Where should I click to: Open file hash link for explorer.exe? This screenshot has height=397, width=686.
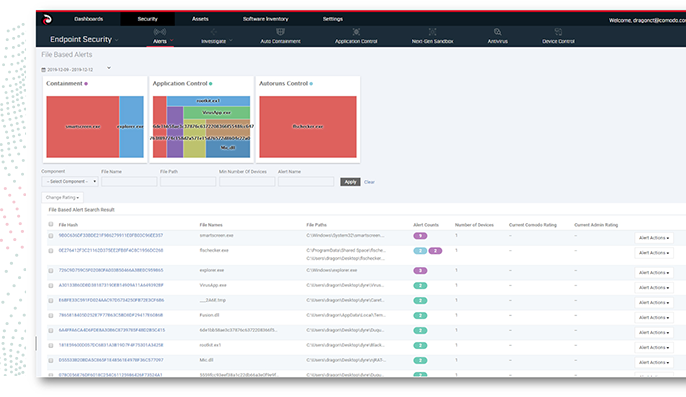[x=111, y=270]
